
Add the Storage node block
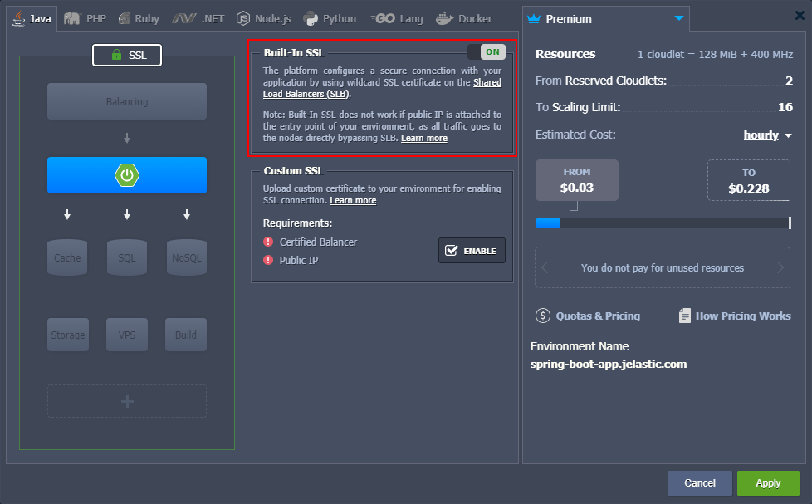(68, 335)
